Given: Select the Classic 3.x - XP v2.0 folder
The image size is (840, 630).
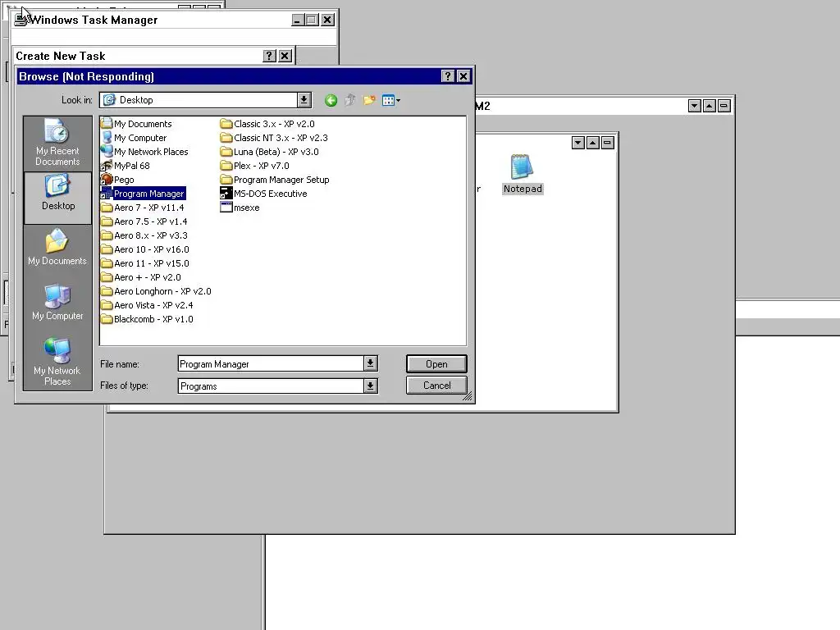Looking at the screenshot, I should point(267,124).
